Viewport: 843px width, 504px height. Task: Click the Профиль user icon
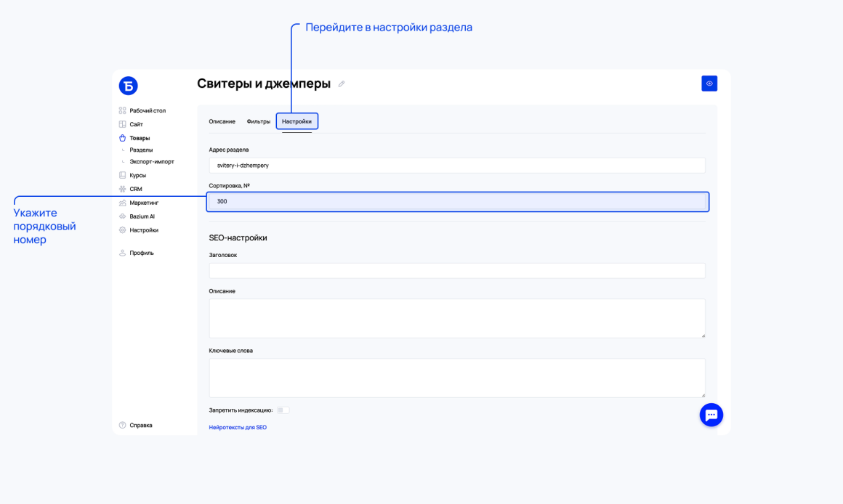122,253
